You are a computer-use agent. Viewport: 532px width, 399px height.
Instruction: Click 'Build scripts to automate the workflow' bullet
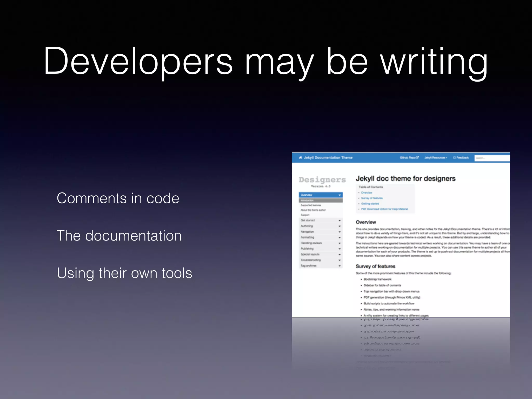(389, 304)
